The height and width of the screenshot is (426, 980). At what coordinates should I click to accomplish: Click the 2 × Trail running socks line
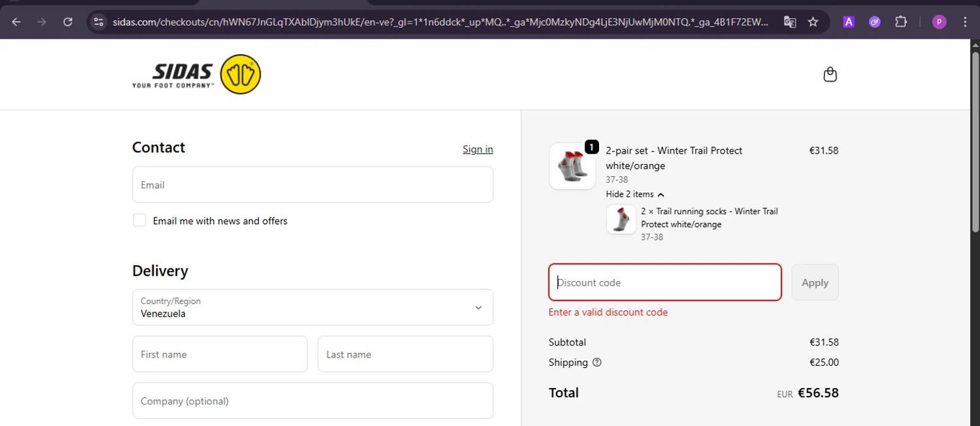(x=710, y=218)
